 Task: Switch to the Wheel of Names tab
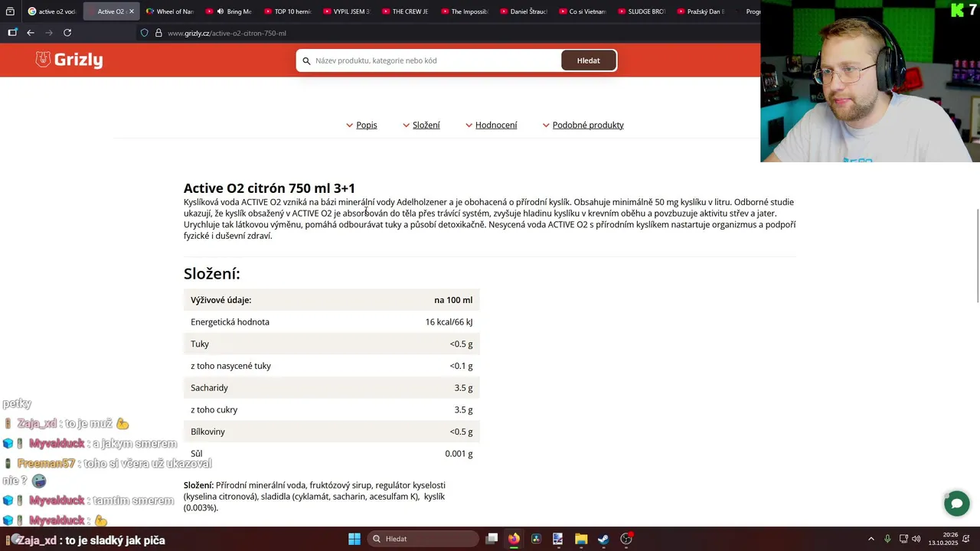tap(169, 11)
